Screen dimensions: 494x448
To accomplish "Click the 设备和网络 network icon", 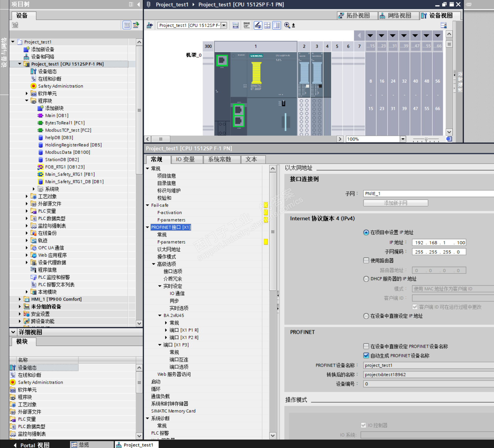I will coord(27,57).
